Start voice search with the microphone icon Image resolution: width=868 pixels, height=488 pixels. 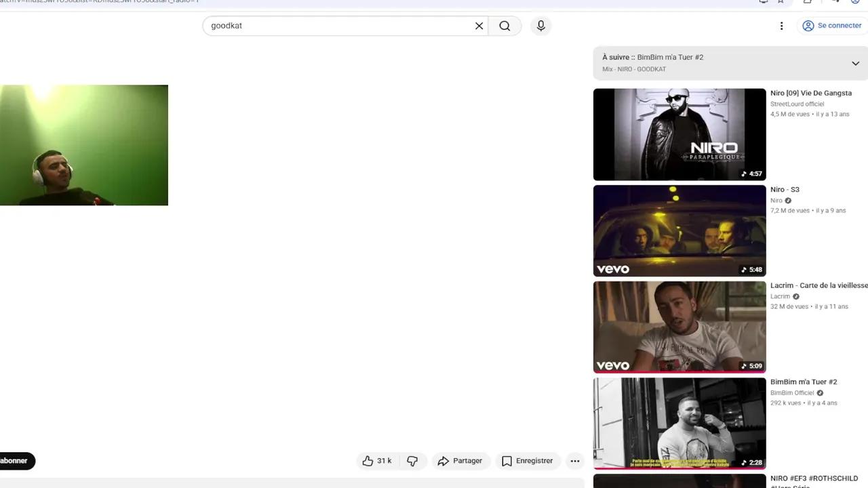click(x=540, y=26)
